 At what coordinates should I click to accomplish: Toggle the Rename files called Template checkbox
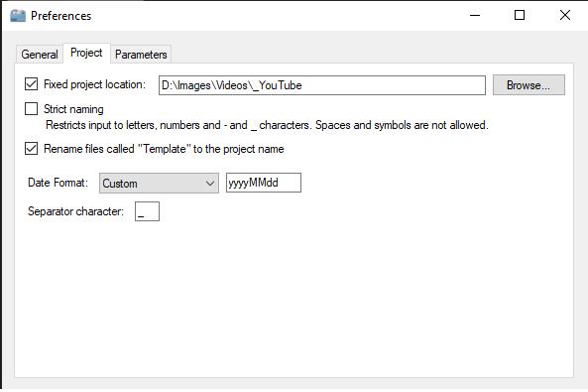click(x=31, y=149)
